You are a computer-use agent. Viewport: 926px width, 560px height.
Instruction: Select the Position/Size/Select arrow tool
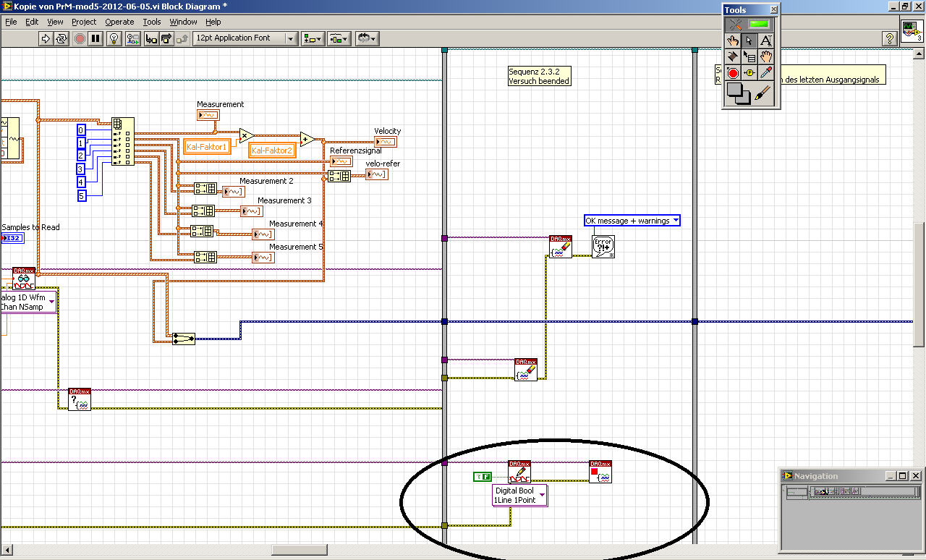coord(750,41)
